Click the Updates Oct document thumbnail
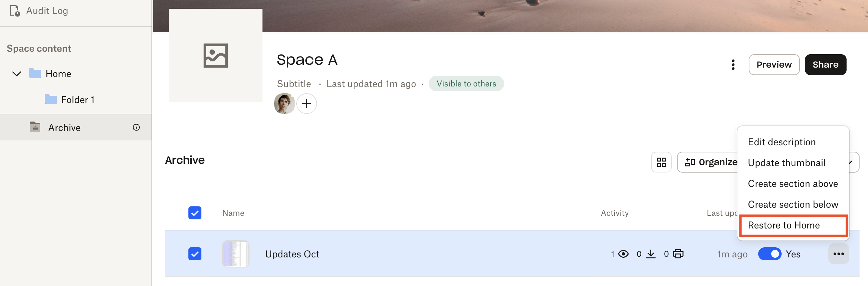The width and height of the screenshot is (868, 286). coord(236,253)
